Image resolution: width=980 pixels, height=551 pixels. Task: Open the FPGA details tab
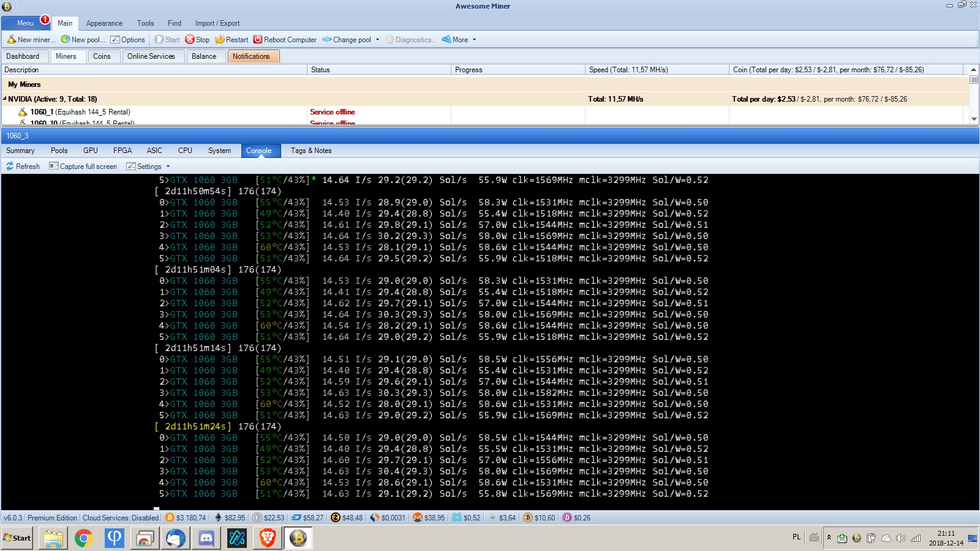(123, 151)
